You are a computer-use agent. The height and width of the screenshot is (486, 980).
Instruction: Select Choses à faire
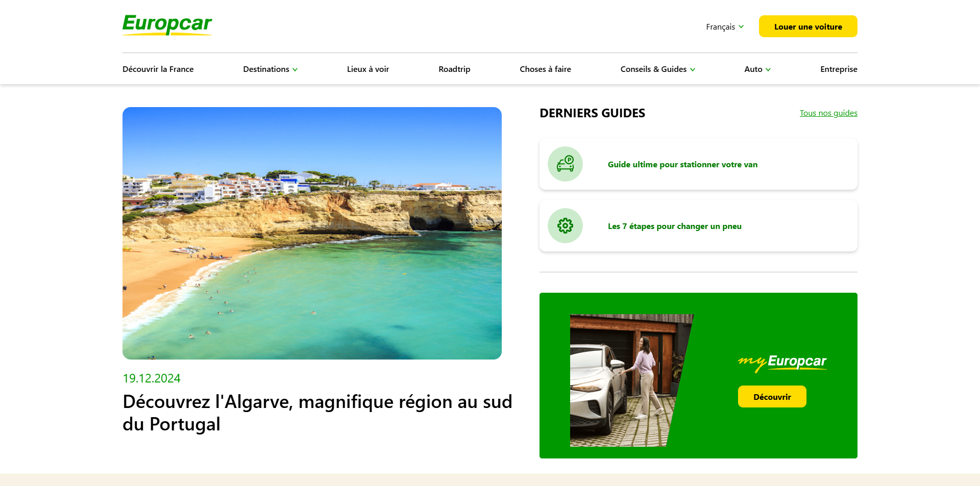[545, 69]
